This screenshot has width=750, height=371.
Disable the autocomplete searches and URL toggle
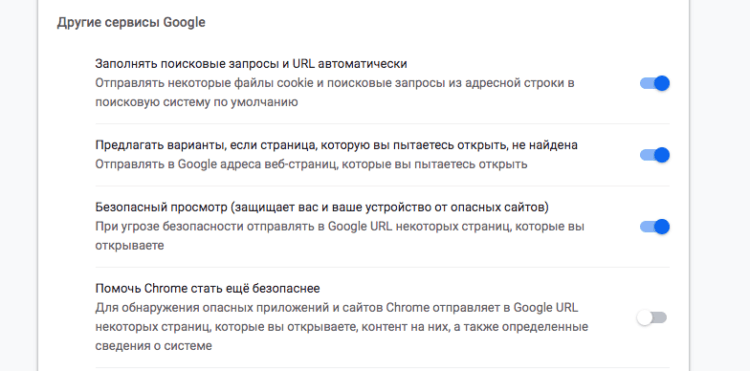click(x=655, y=83)
